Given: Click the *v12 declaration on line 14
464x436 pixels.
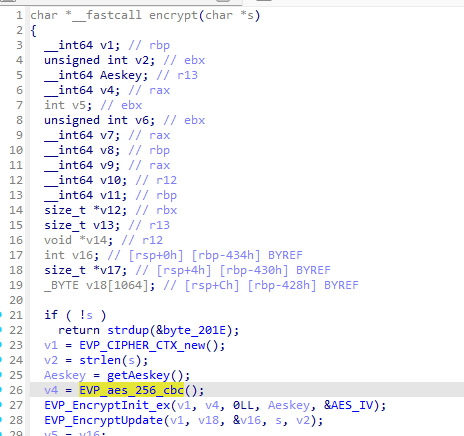Looking at the screenshot, I should [x=107, y=210].
